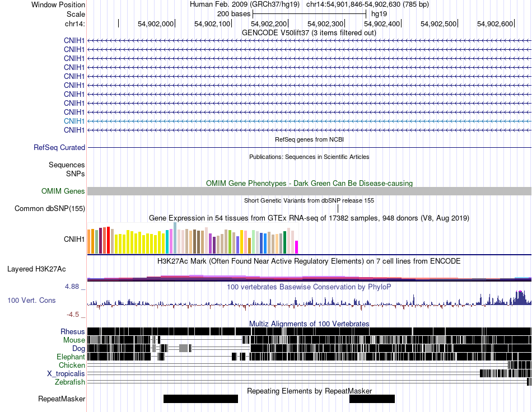
Task: Click the 'chr14:' ruler label
Action: pyautogui.click(x=74, y=24)
